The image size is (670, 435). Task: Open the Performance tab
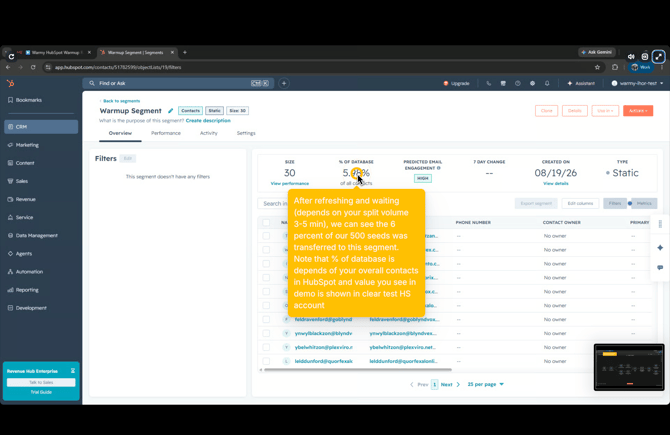[x=166, y=133]
